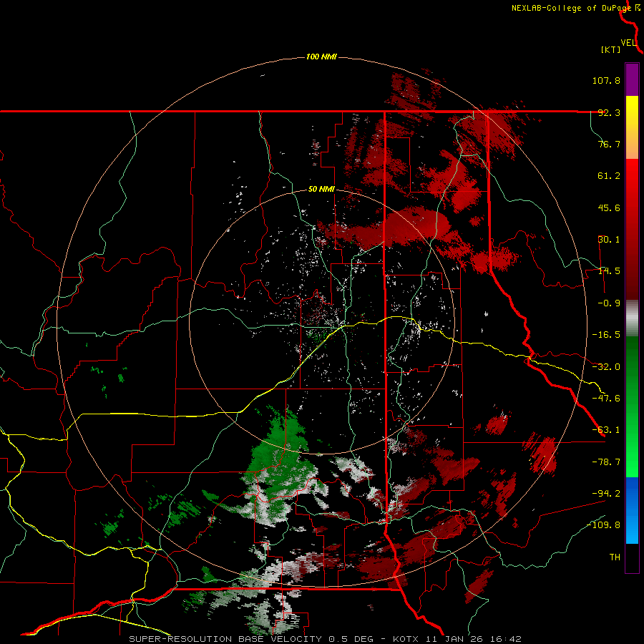Click the bright green segment of the color bar
644x644 pixels.
point(632,406)
